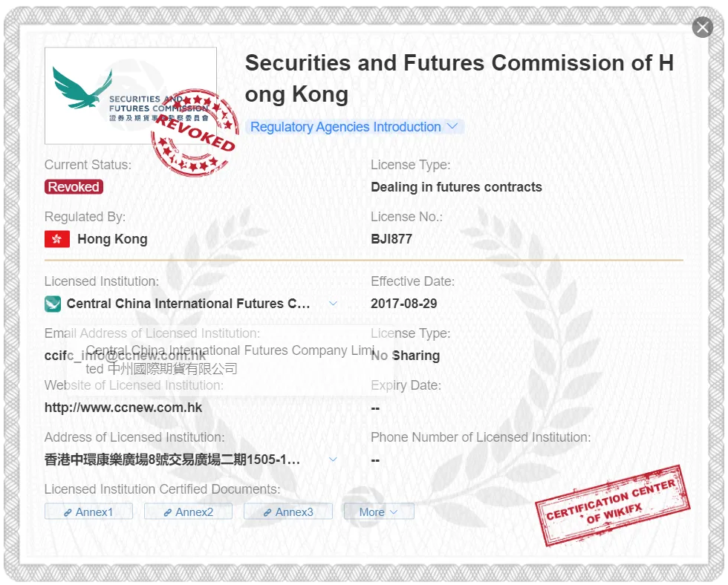Click license number BJI877
Screen dimensions: 728x585
click(x=391, y=239)
